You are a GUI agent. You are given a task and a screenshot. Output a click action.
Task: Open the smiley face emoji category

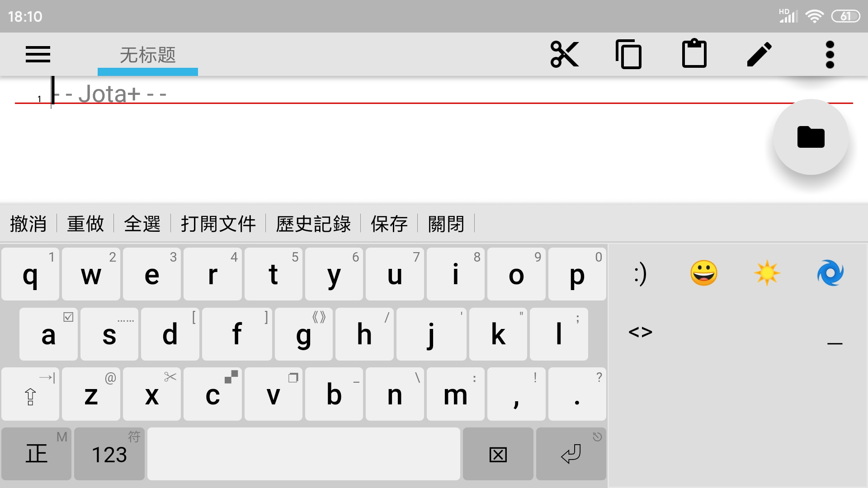pos(703,273)
